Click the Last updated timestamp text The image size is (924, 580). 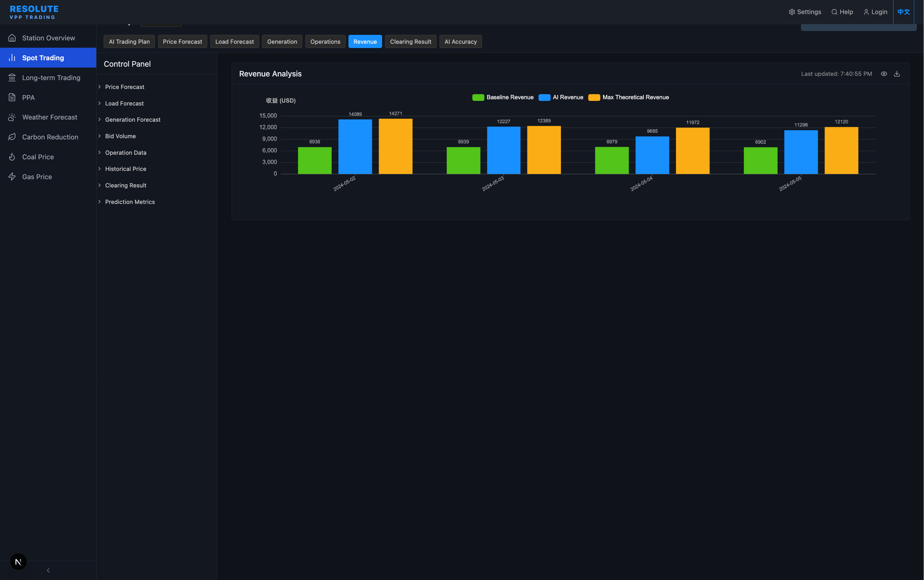tap(836, 74)
